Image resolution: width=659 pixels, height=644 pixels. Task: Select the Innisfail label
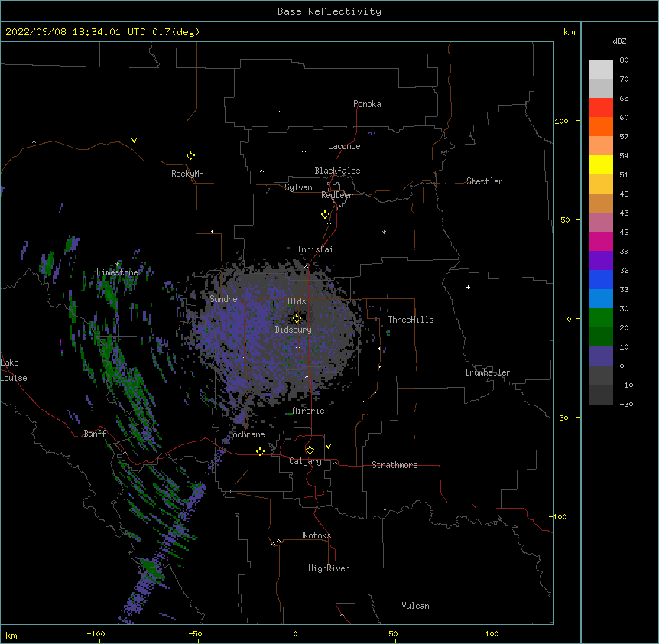317,249
